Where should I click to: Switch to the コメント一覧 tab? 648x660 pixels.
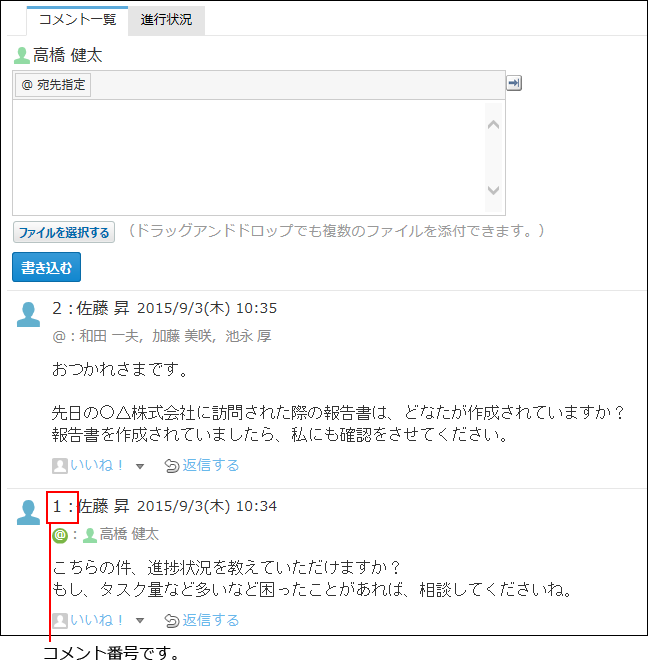(x=77, y=20)
